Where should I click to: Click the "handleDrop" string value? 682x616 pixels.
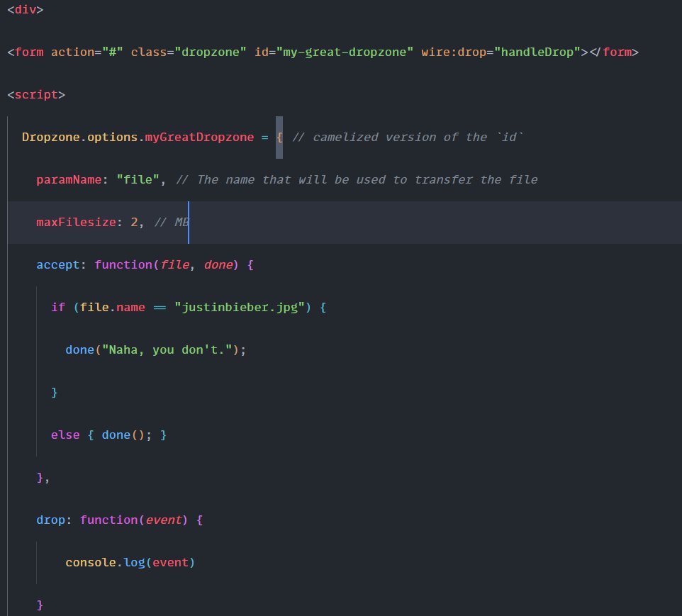(537, 52)
